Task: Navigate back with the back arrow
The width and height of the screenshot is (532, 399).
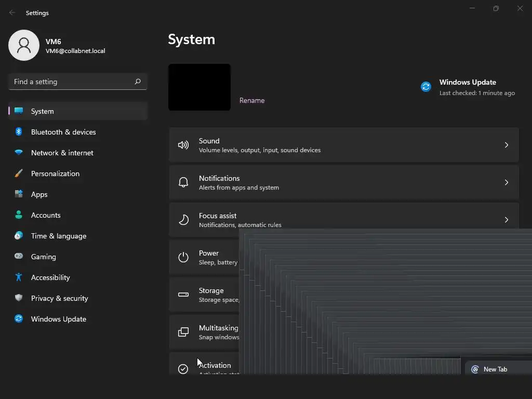Action: coord(12,12)
